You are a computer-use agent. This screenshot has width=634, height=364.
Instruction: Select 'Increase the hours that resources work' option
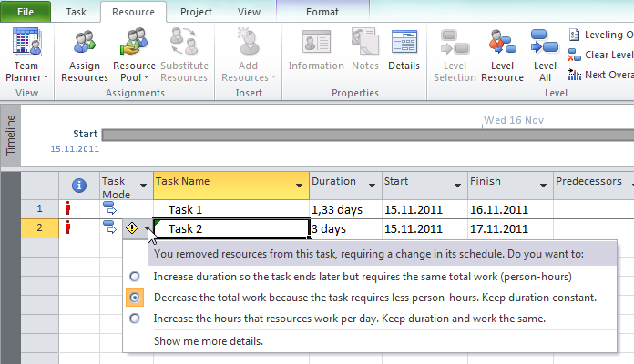(136, 318)
